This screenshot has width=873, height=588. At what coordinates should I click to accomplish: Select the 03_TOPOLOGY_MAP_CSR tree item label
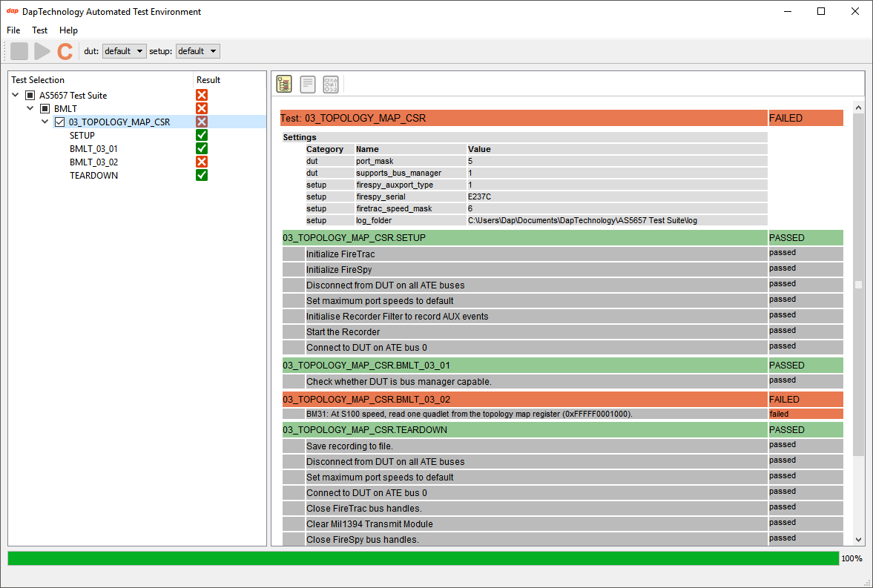point(119,122)
